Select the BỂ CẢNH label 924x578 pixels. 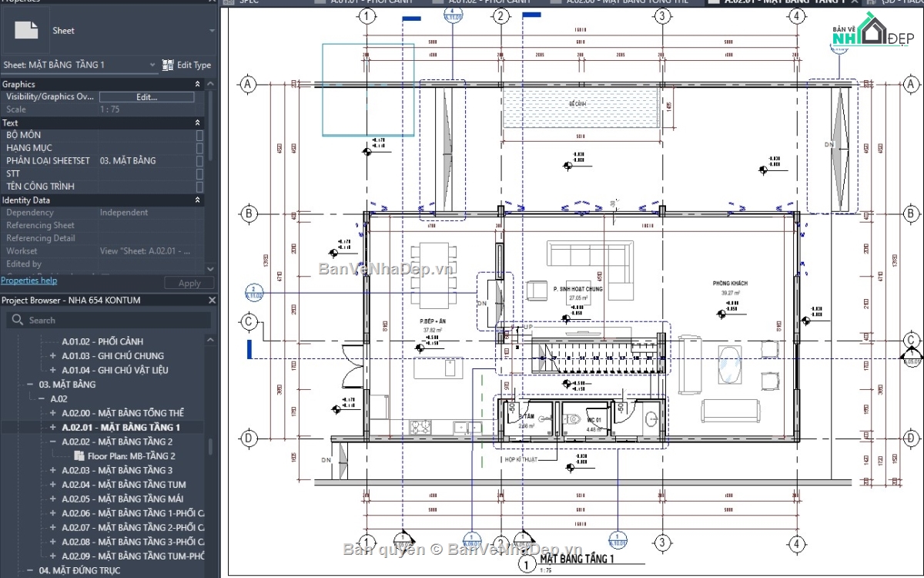coord(577,102)
